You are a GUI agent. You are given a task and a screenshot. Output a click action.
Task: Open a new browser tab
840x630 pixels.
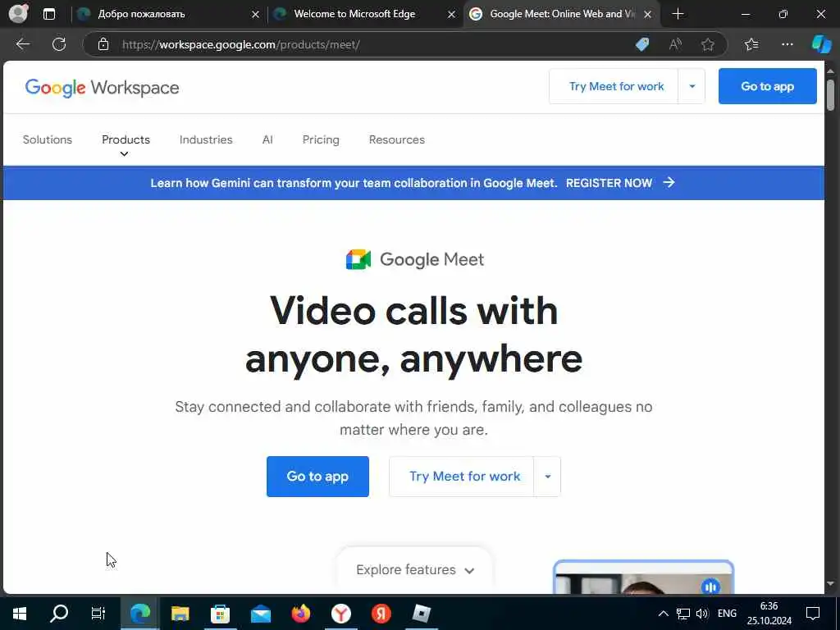tap(678, 14)
